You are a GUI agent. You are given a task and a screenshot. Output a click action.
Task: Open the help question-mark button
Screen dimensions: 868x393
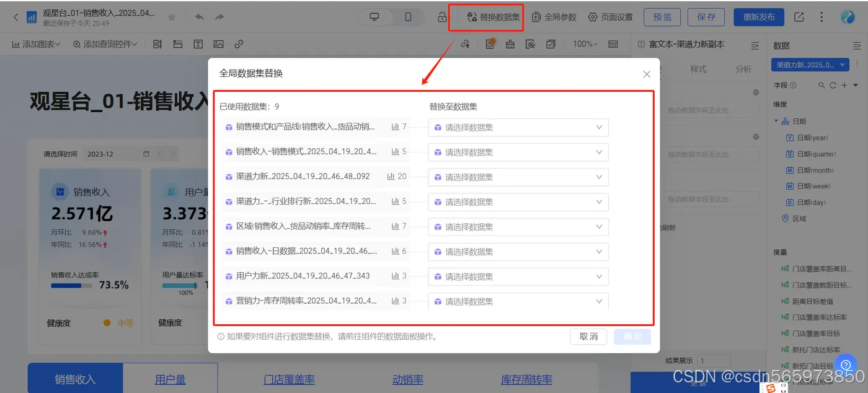coord(845,364)
